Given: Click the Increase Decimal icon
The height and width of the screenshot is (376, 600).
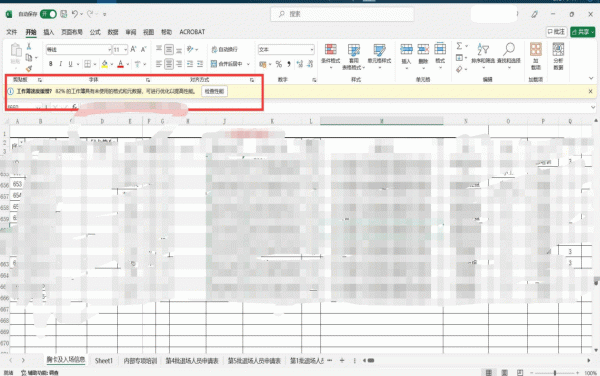Looking at the screenshot, I should [x=300, y=64].
